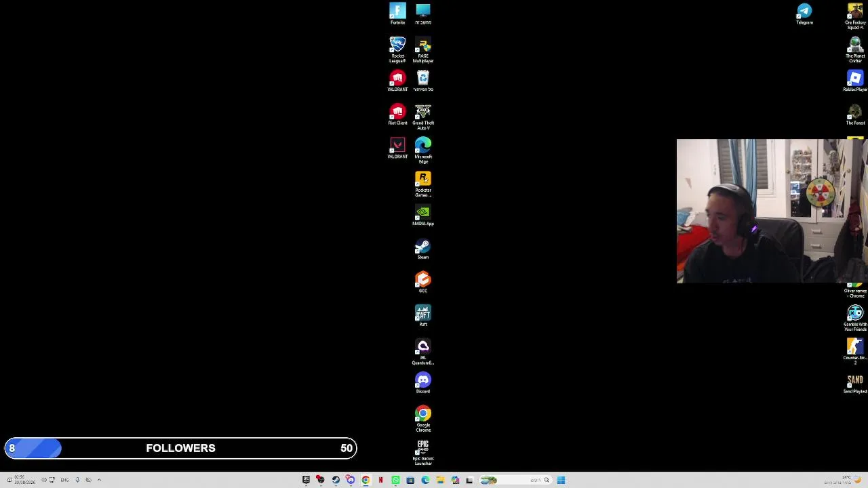Select the Discord desktop shortcut

[x=423, y=383]
